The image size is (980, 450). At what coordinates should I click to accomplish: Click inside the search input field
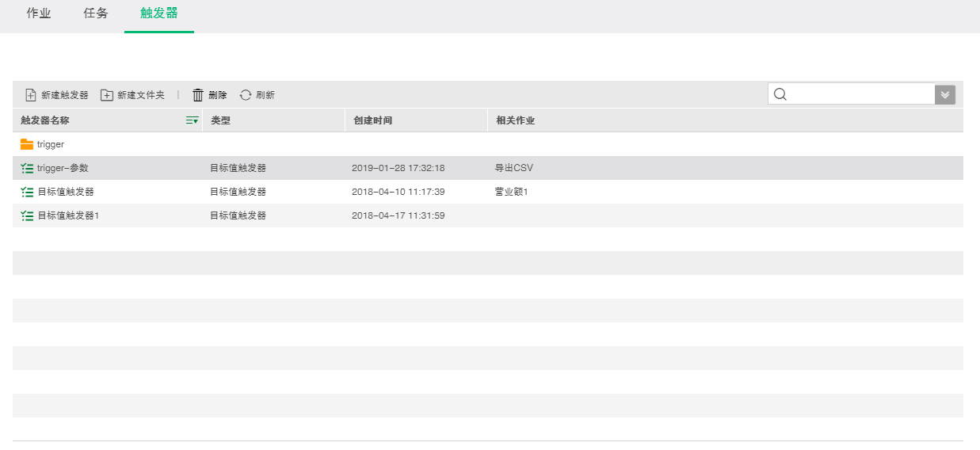tap(860, 94)
